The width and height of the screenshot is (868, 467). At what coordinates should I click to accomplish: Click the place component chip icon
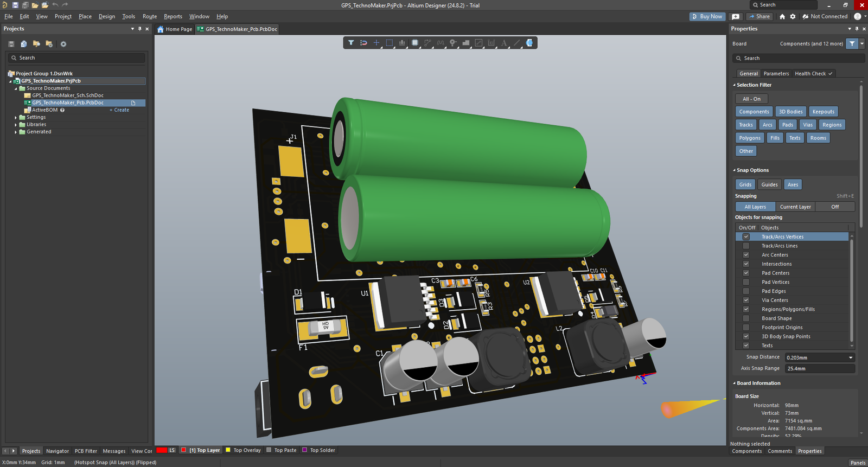point(415,43)
